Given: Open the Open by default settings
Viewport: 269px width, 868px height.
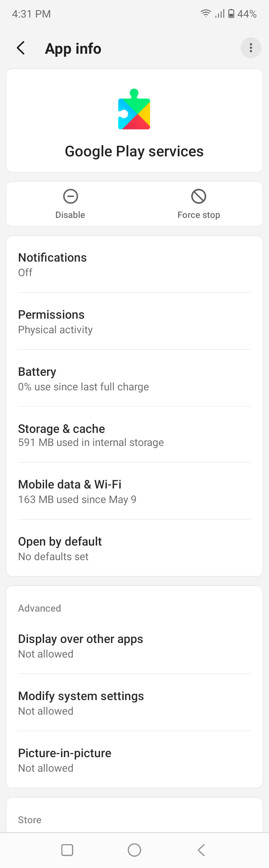Looking at the screenshot, I should pyautogui.click(x=134, y=548).
